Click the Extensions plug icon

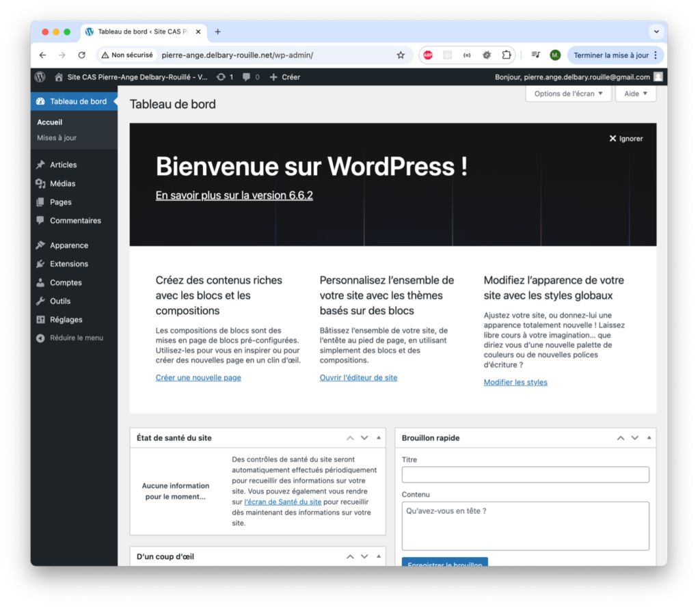point(40,264)
